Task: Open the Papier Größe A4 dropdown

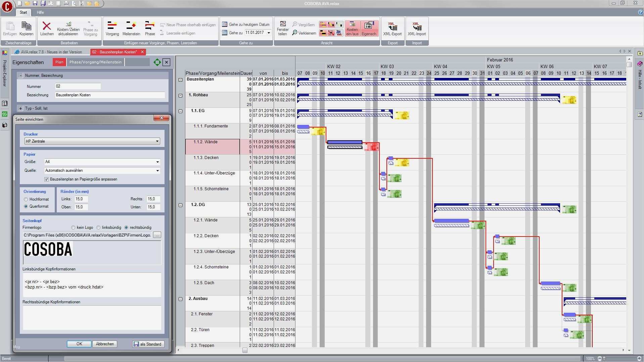Action: 101,162
